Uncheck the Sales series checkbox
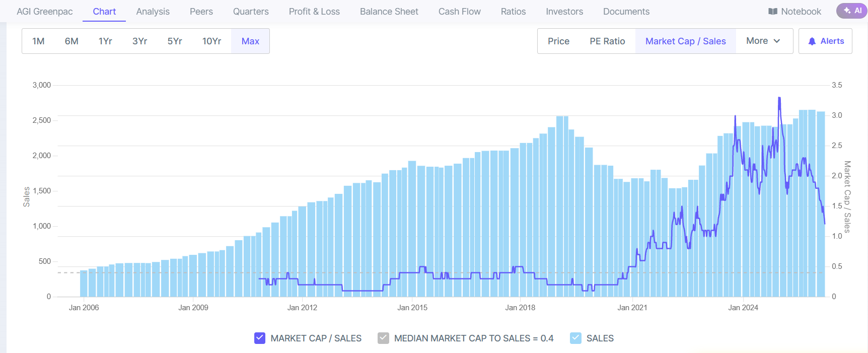The width and height of the screenshot is (868, 353). pos(575,338)
